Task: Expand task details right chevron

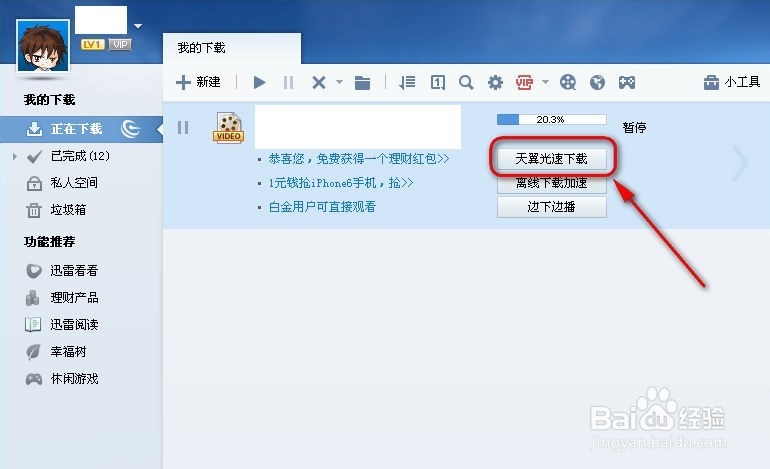Action: point(740,163)
